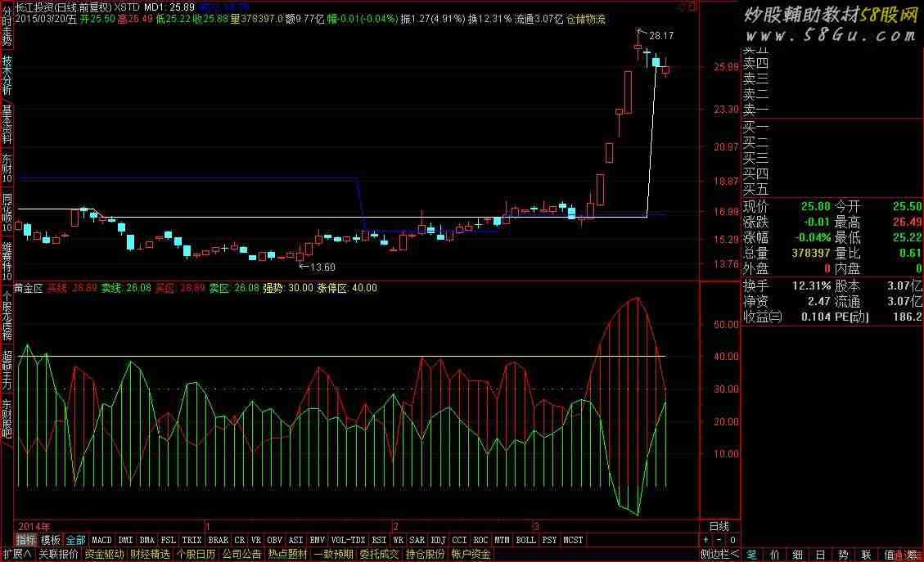924x562 pixels.
Task: Switch indicator to SAR
Action: coord(417,540)
